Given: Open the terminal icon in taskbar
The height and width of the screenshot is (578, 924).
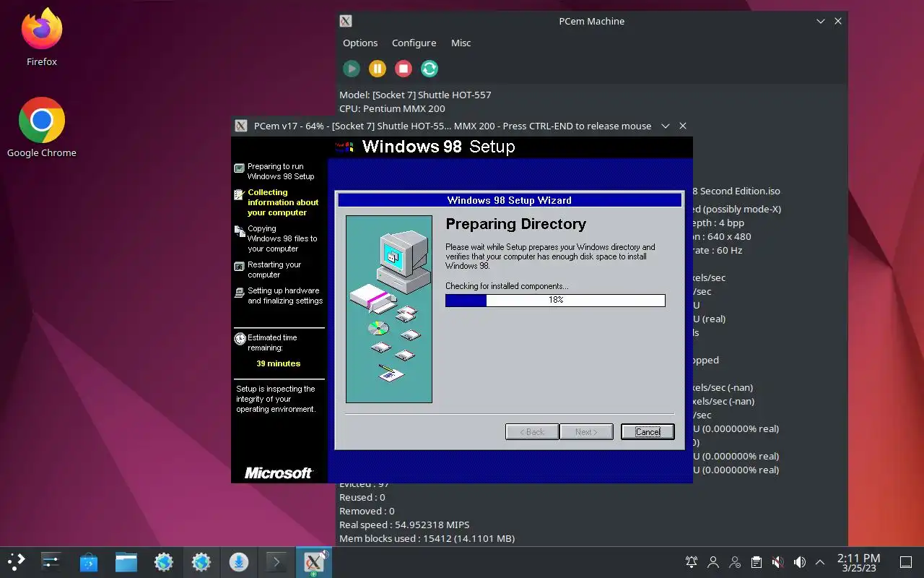Looking at the screenshot, I should point(276,561).
